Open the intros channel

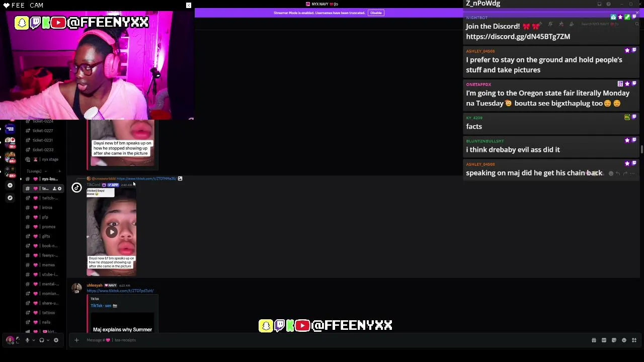tap(43, 208)
